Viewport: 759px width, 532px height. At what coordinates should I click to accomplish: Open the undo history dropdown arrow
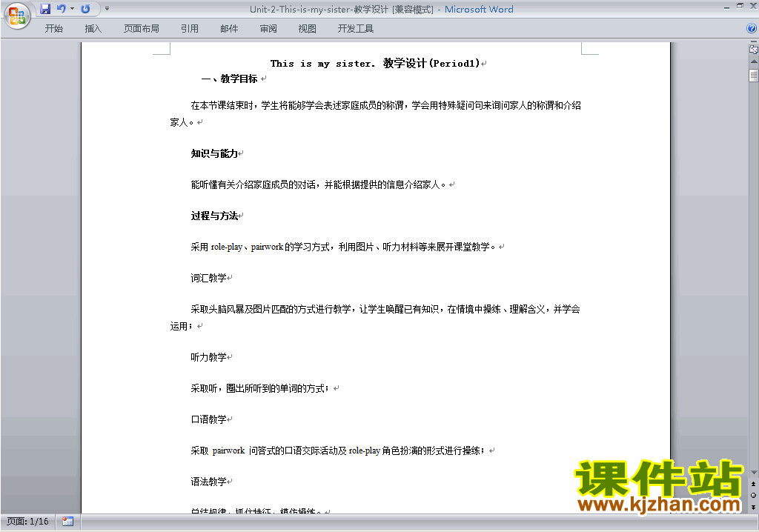[x=72, y=9]
